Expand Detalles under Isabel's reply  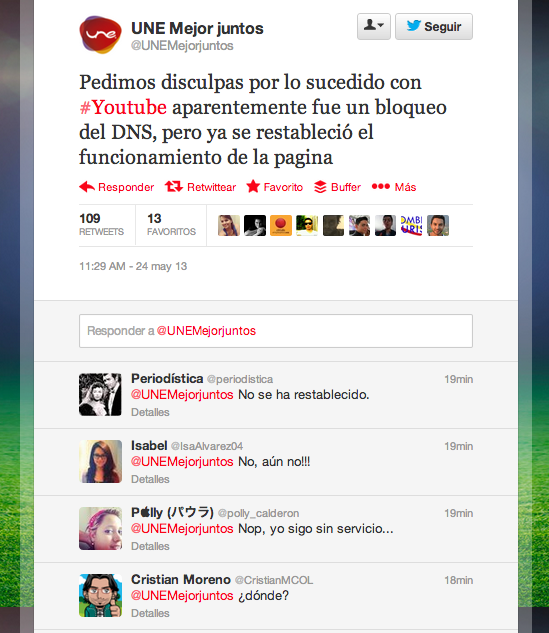(150, 479)
